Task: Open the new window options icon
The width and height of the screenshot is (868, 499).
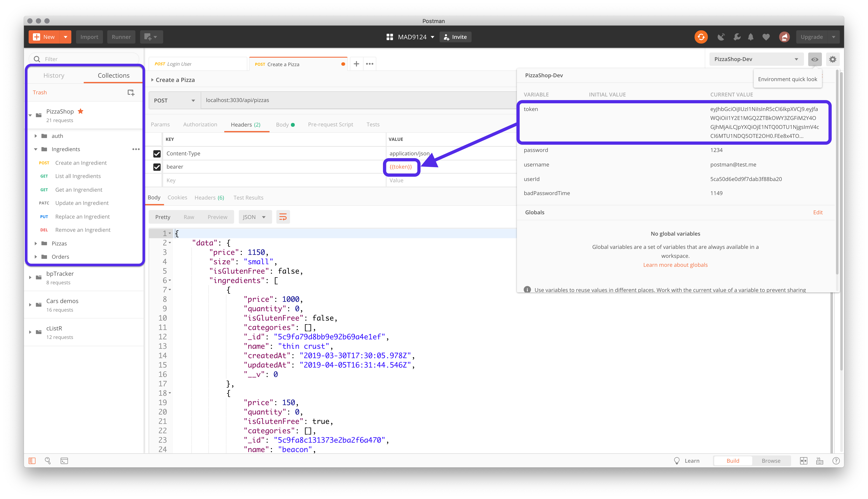Action: point(151,37)
